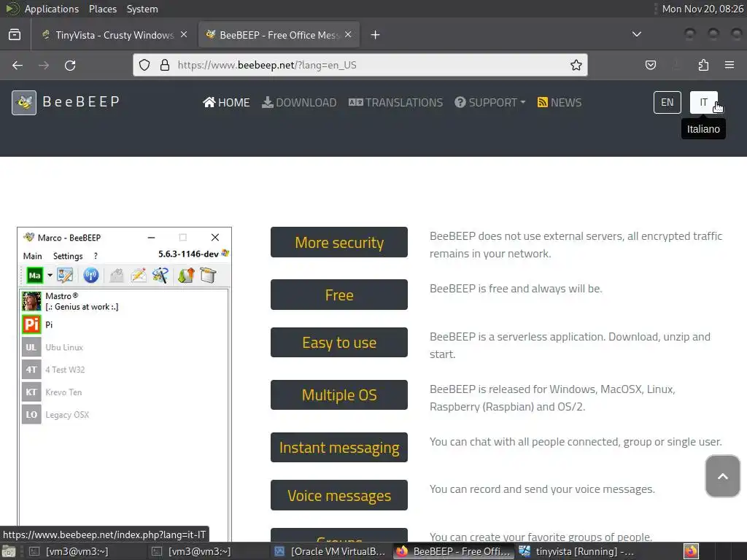
Task: Reload the page in Firefox
Action: (x=70, y=65)
